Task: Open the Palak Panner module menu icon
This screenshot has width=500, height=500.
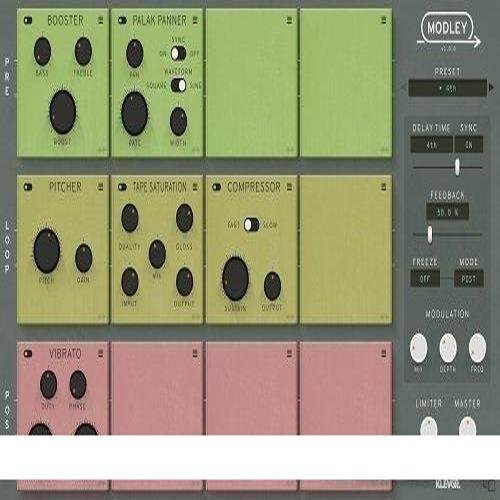Action: pos(195,20)
